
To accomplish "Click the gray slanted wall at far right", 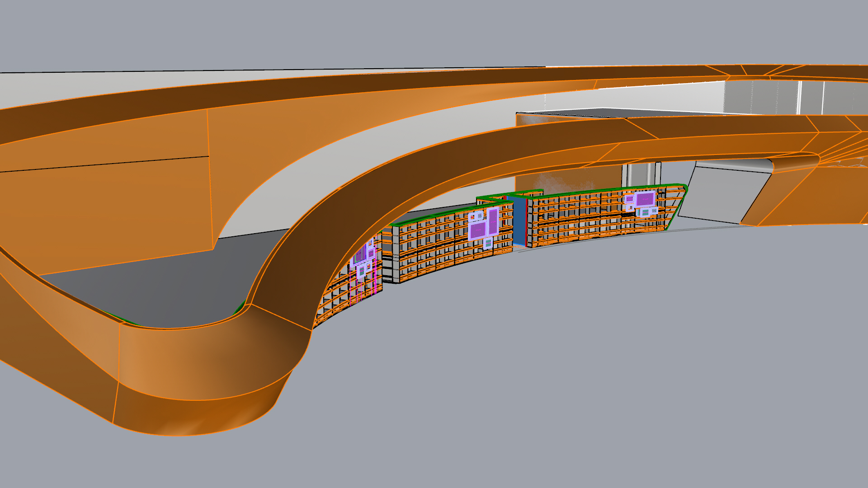I will coord(723,194).
